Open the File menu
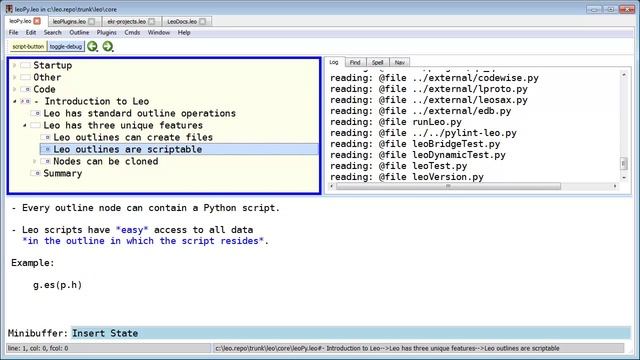640x360 pixels. coord(13,32)
